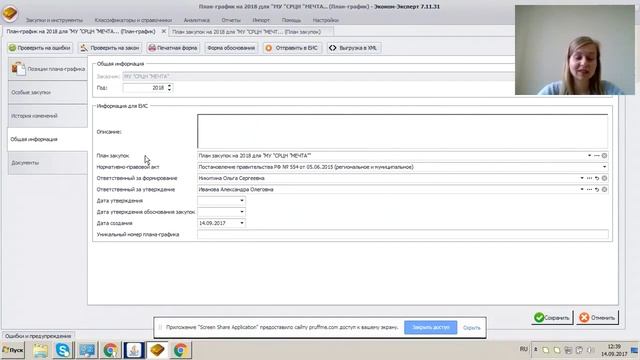Open the Дата утверждения date dropdown
Image resolution: width=640 pixels, height=360 pixels.
coord(242,201)
